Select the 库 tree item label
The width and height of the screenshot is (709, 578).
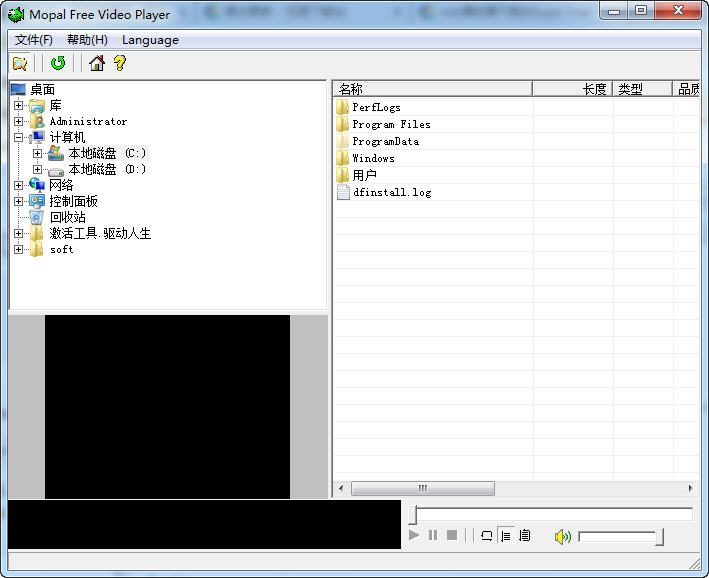pos(56,105)
